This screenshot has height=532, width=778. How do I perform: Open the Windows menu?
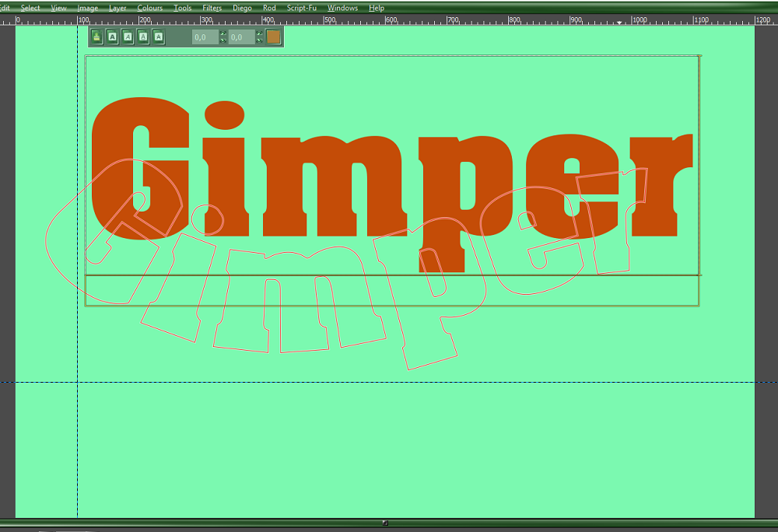(342, 8)
